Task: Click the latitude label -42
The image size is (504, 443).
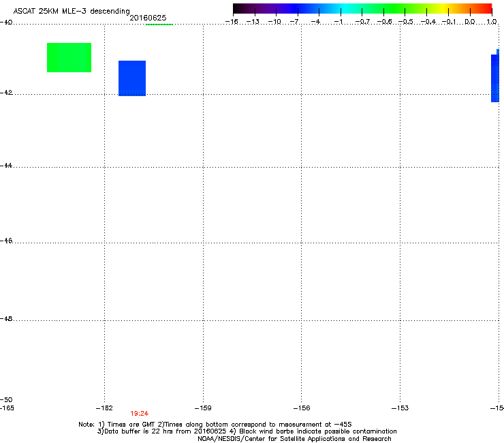Action: [6, 92]
